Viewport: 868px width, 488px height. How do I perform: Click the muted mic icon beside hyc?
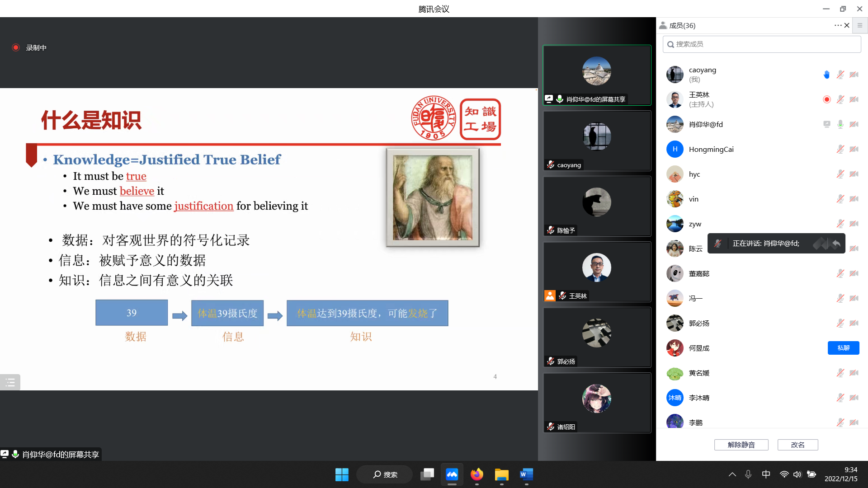tap(840, 174)
